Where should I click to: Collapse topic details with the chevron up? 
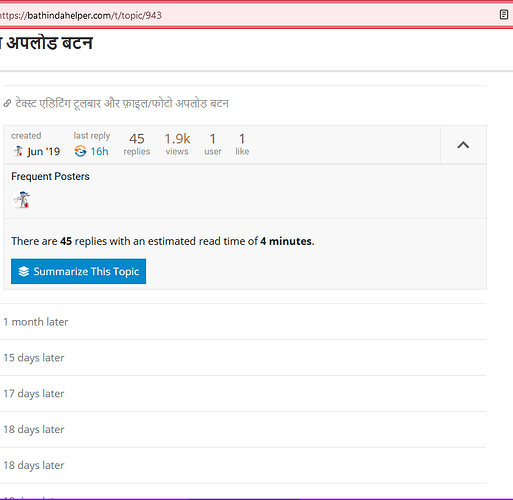pos(463,145)
